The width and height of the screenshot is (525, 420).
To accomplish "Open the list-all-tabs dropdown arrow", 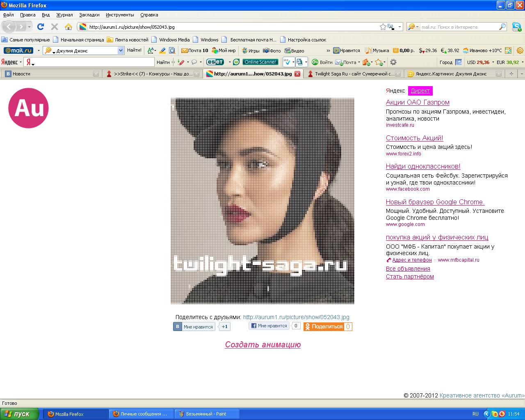I will click(522, 74).
